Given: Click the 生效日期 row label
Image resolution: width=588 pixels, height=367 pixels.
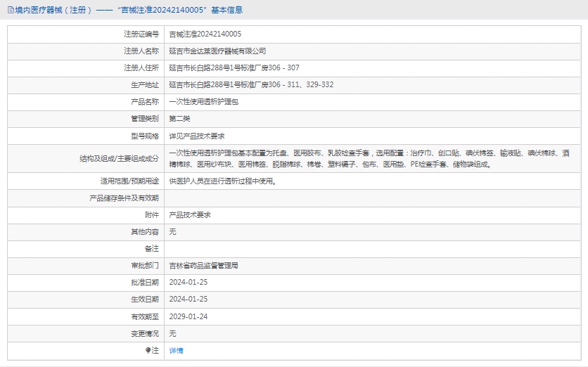Looking at the screenshot, I should pos(145,300).
